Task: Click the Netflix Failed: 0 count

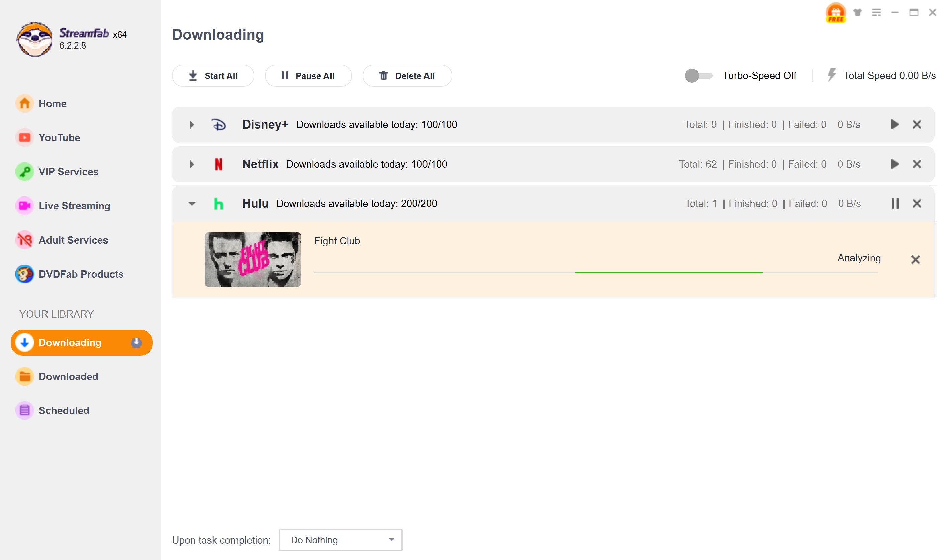Action: 807,164
